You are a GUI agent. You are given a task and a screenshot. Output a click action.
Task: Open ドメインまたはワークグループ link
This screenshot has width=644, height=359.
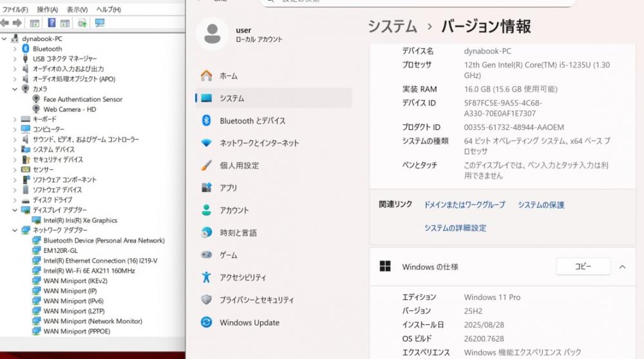464,205
